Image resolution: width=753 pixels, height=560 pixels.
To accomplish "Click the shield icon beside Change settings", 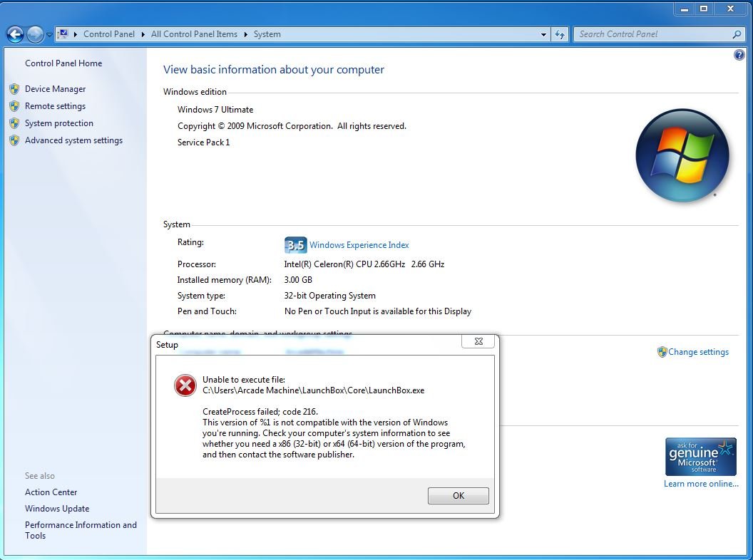I will click(x=662, y=352).
